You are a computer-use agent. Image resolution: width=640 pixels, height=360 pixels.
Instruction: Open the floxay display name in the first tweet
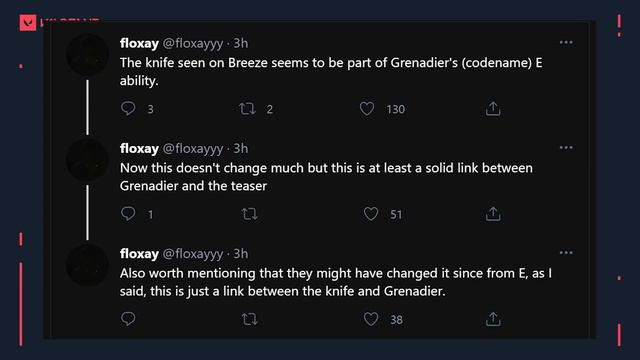[139, 43]
